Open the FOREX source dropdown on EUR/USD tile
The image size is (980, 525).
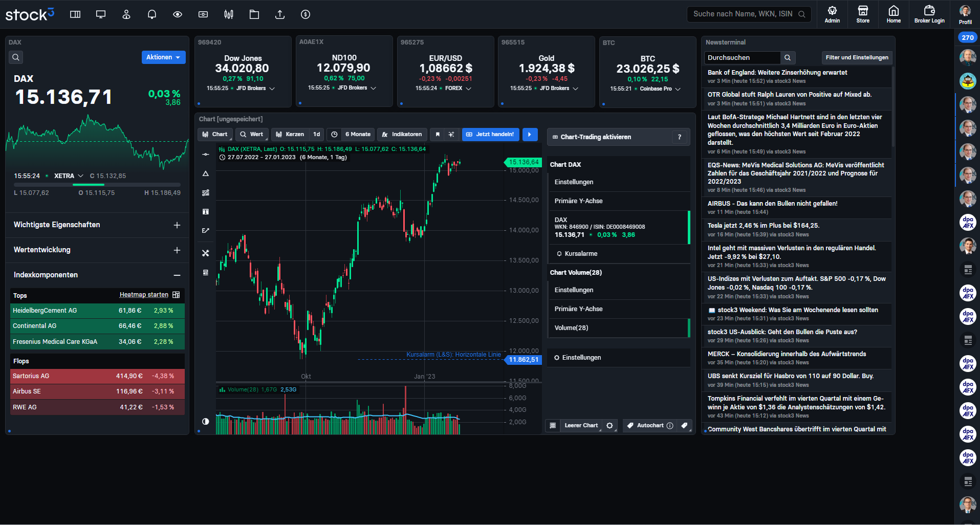point(458,89)
